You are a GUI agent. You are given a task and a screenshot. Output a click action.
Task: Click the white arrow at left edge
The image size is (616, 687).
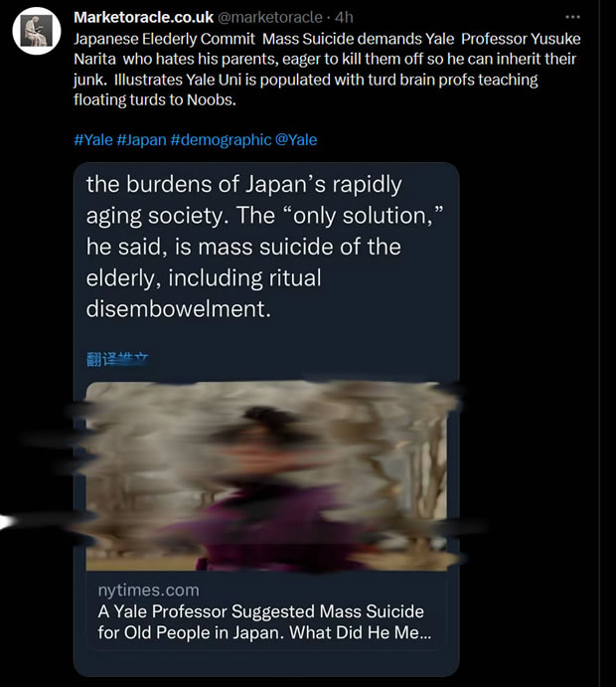(x=8, y=521)
